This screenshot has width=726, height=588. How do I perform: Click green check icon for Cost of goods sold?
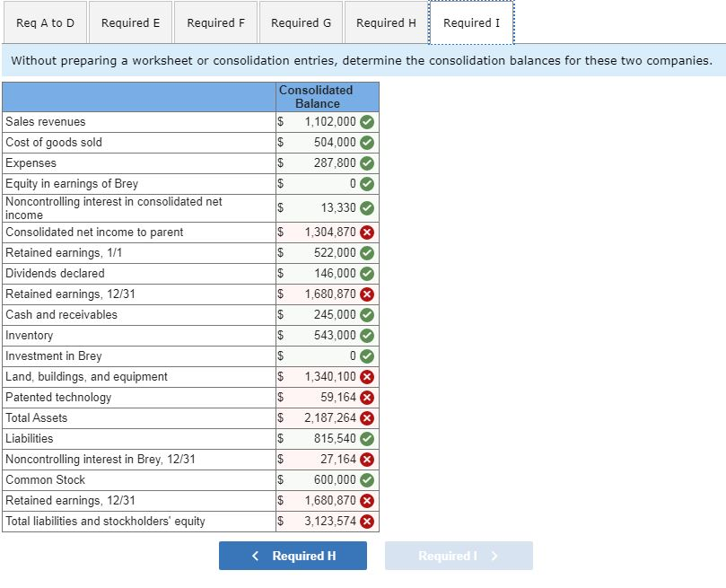(367, 143)
